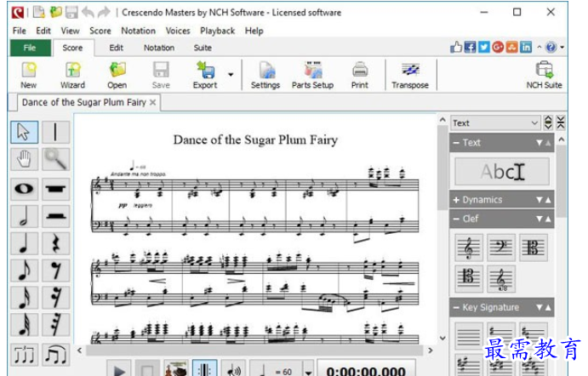Click the AbcI text insert button

point(502,172)
